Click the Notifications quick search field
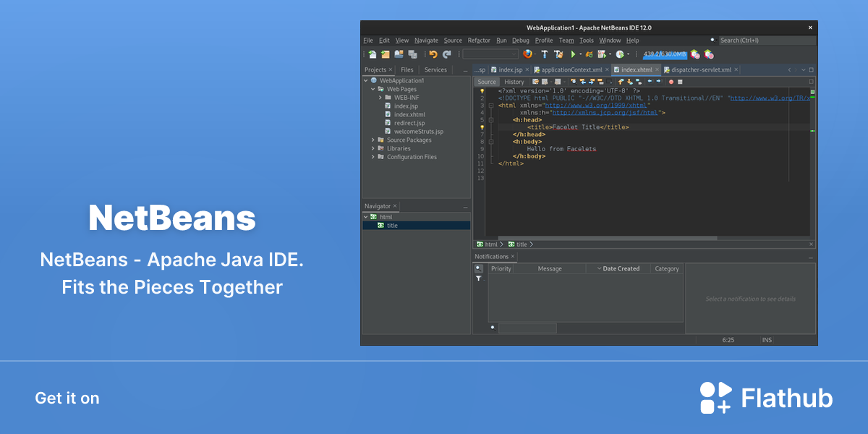The height and width of the screenshot is (434, 868). coord(527,328)
